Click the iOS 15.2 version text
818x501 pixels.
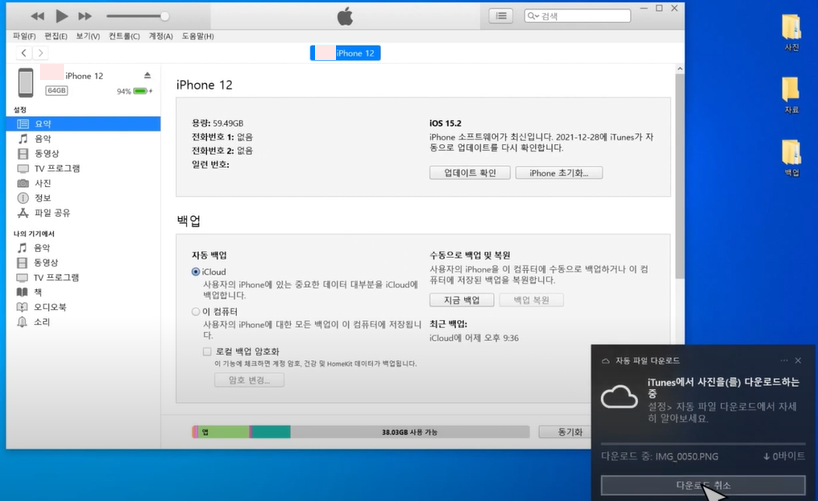446,123
